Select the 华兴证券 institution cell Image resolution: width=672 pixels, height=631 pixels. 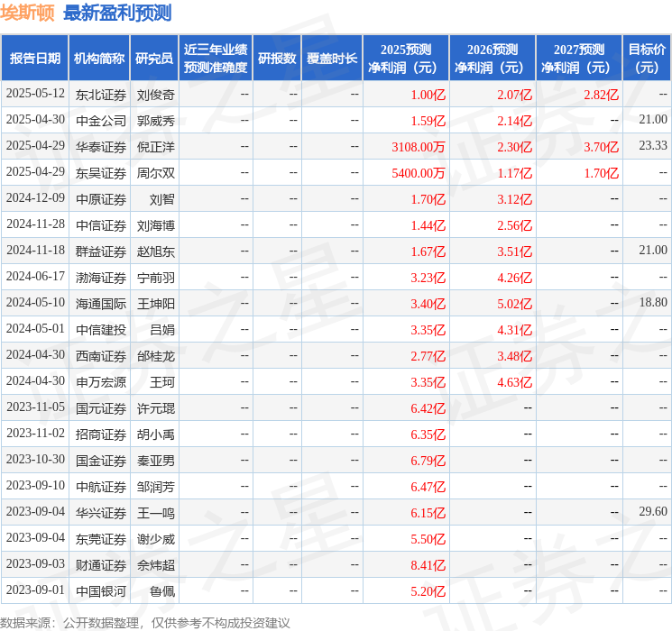pyautogui.click(x=101, y=513)
